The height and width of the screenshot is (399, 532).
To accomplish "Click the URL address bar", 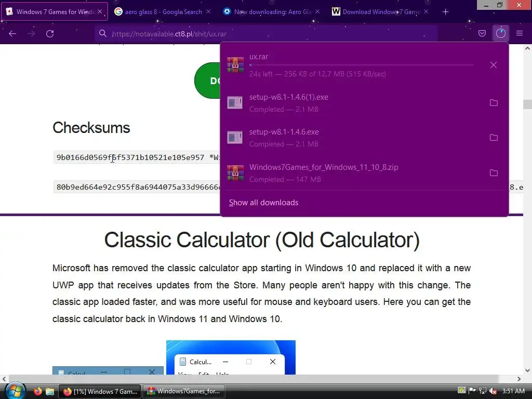I will coord(267,34).
